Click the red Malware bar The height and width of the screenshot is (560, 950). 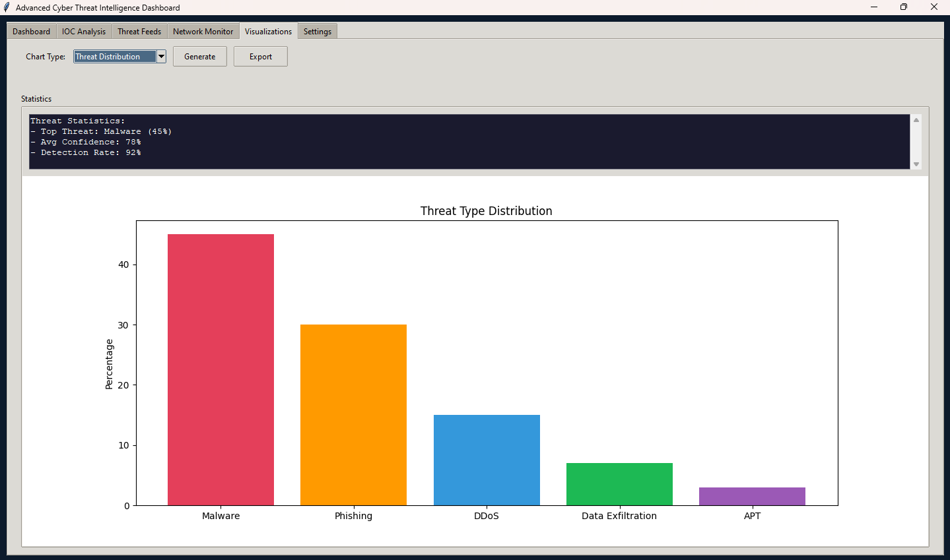click(221, 369)
